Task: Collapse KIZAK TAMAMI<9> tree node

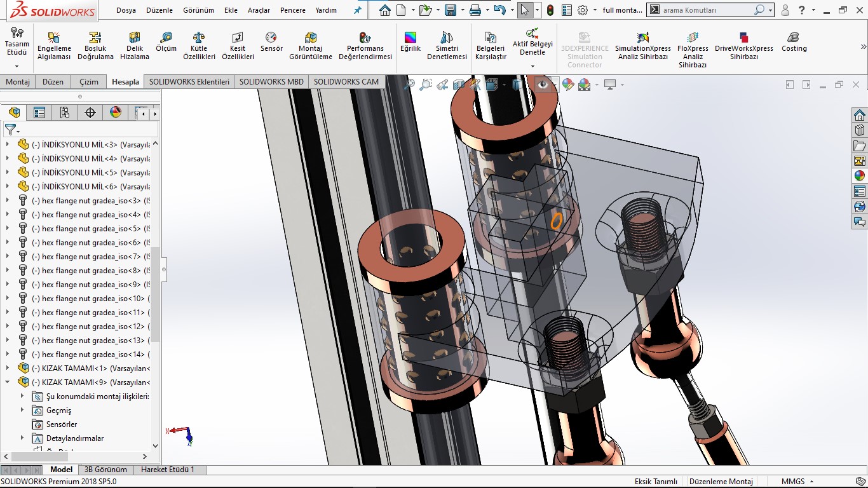Action: 8,382
